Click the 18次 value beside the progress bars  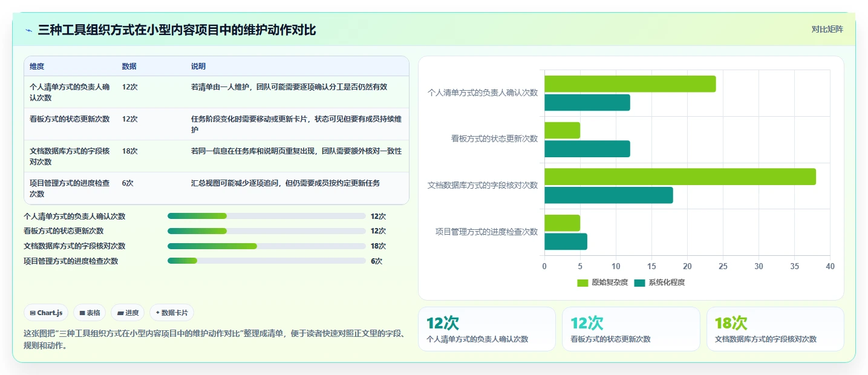[379, 246]
